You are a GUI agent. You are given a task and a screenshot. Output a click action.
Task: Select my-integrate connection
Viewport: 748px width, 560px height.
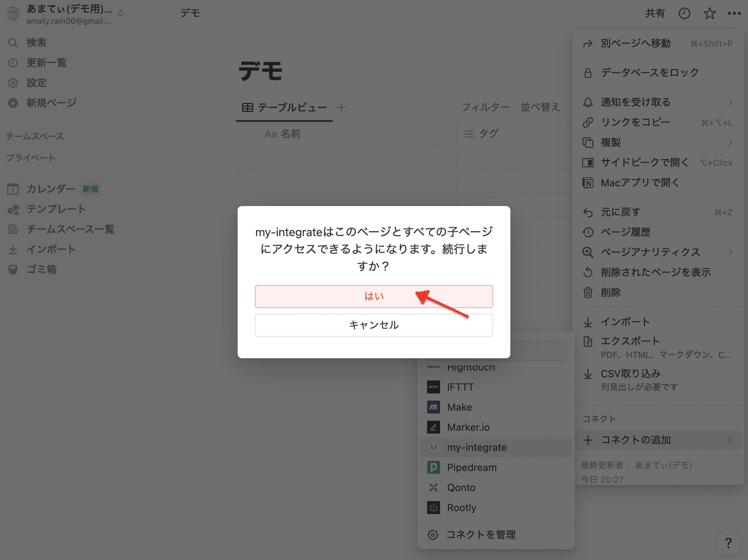point(496,447)
